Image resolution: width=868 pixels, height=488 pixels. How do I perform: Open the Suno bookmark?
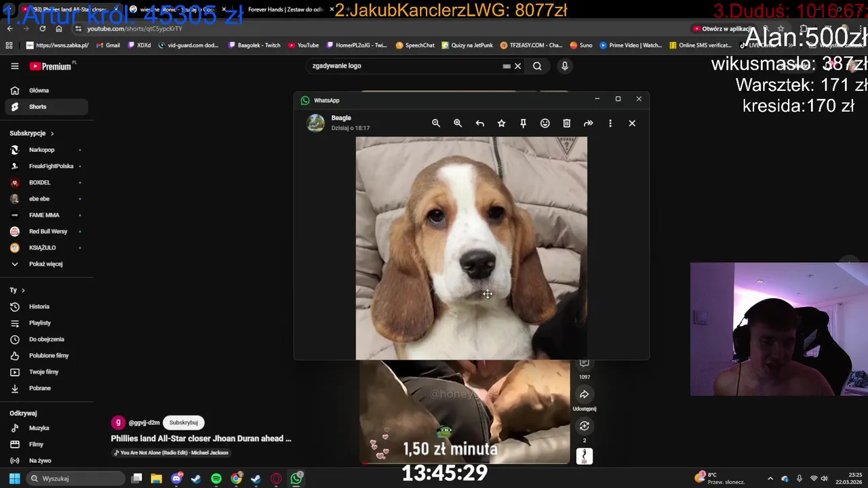point(581,45)
